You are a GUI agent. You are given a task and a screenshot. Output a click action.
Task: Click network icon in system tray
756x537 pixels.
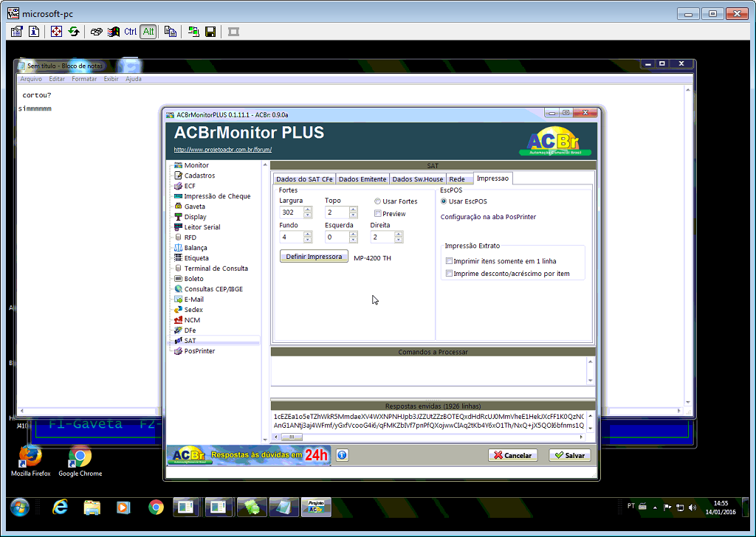point(680,507)
